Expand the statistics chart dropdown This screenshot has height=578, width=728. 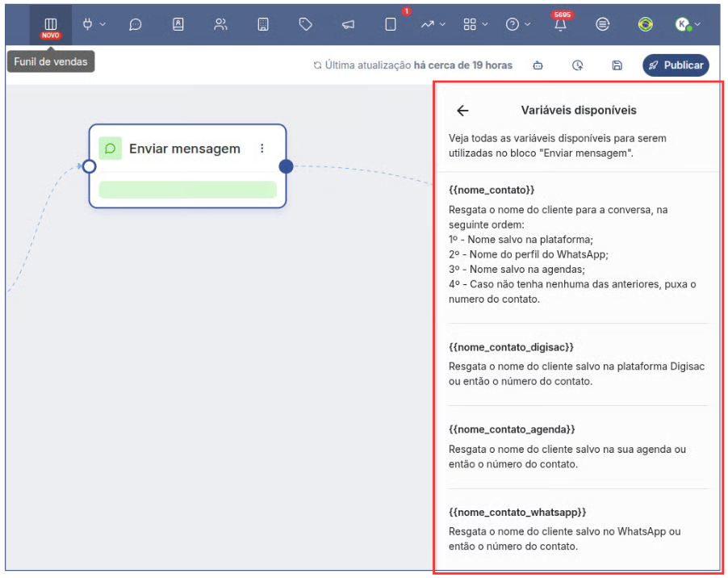coord(433,24)
